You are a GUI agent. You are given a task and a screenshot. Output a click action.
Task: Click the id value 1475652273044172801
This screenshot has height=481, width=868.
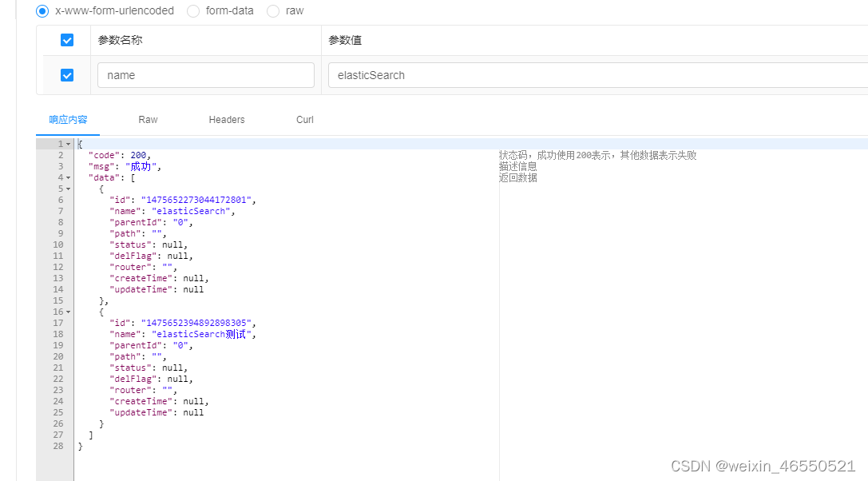pos(196,200)
